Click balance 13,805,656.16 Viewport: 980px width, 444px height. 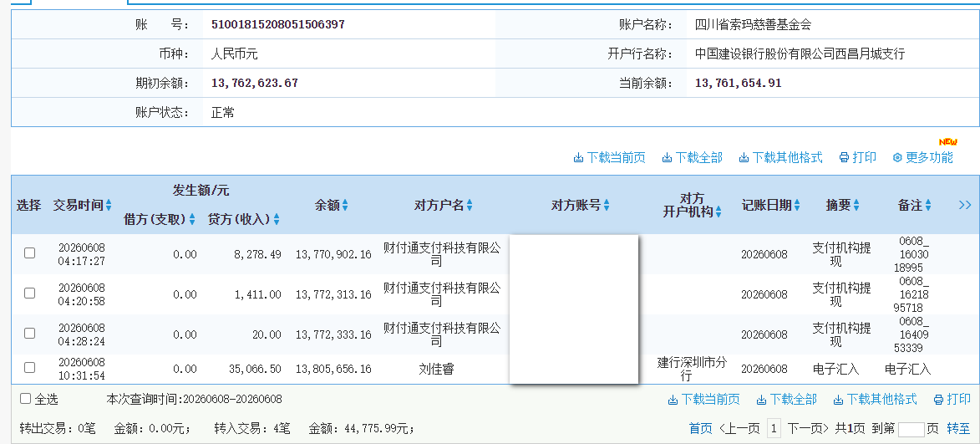333,369
